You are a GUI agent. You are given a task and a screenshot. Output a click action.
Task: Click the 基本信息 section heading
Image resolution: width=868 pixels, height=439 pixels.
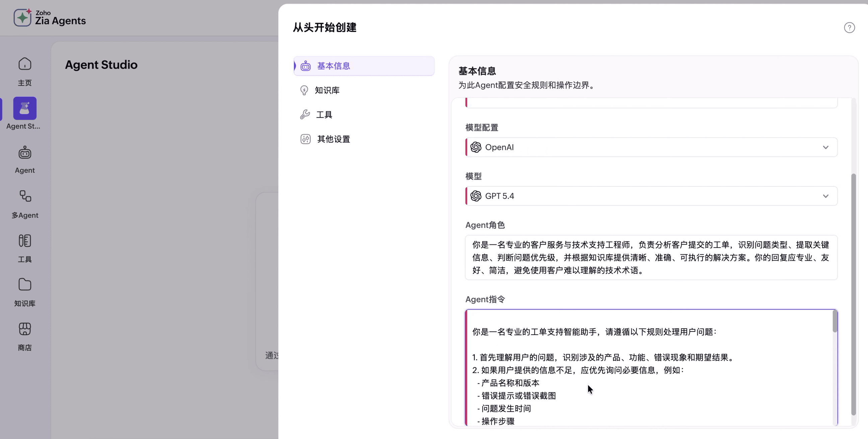pos(477,71)
